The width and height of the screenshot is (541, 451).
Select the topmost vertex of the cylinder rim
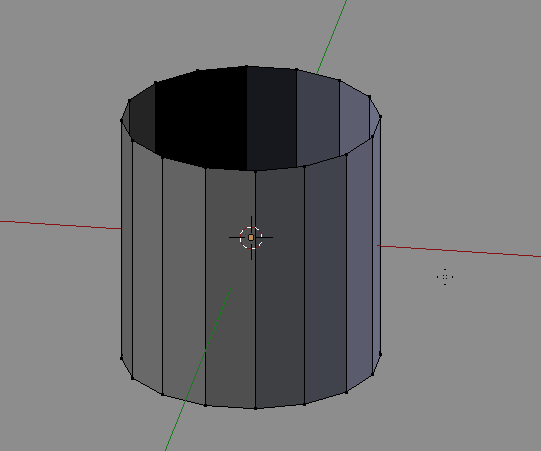pyautogui.click(x=247, y=66)
